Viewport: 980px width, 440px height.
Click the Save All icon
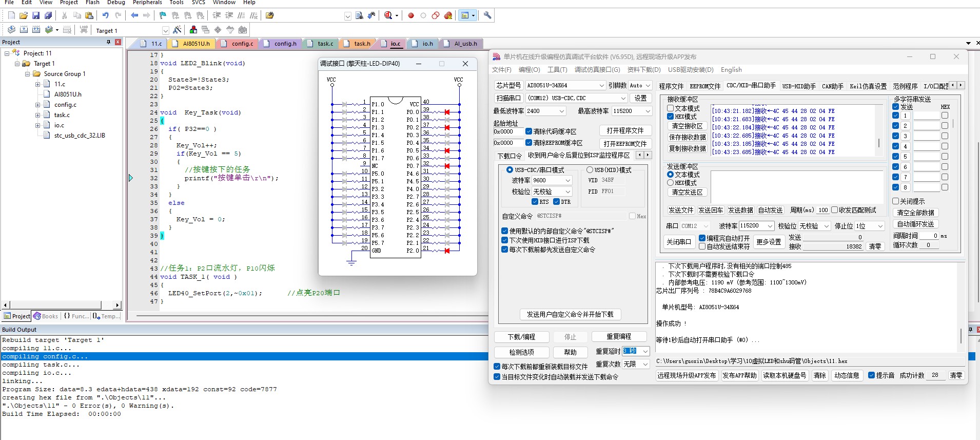pyautogui.click(x=48, y=15)
